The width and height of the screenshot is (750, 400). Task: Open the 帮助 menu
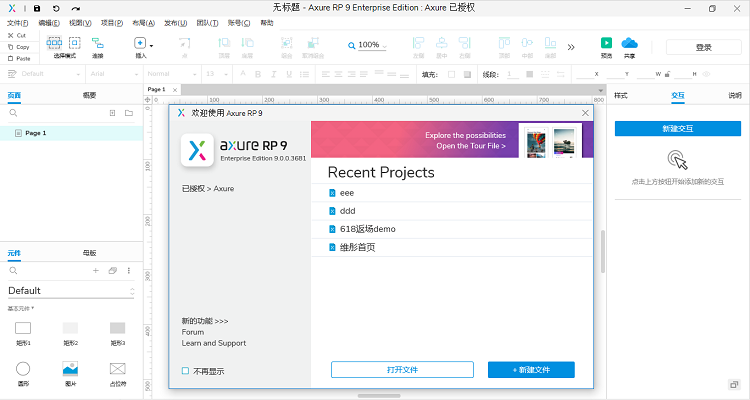[x=267, y=23]
